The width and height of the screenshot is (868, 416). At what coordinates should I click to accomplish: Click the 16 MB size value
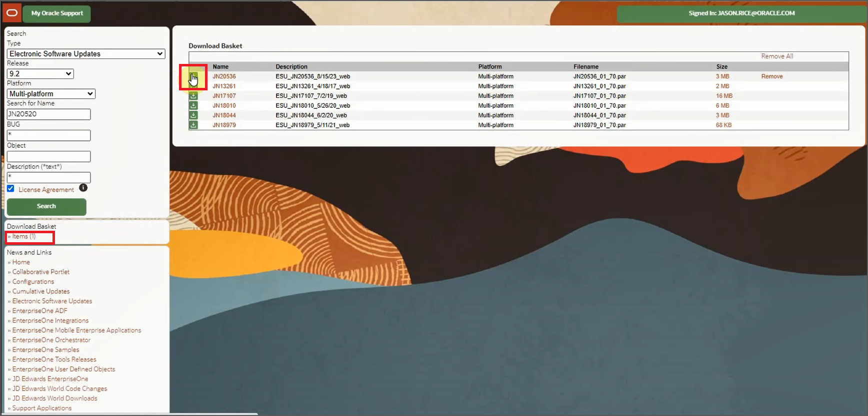coord(724,96)
